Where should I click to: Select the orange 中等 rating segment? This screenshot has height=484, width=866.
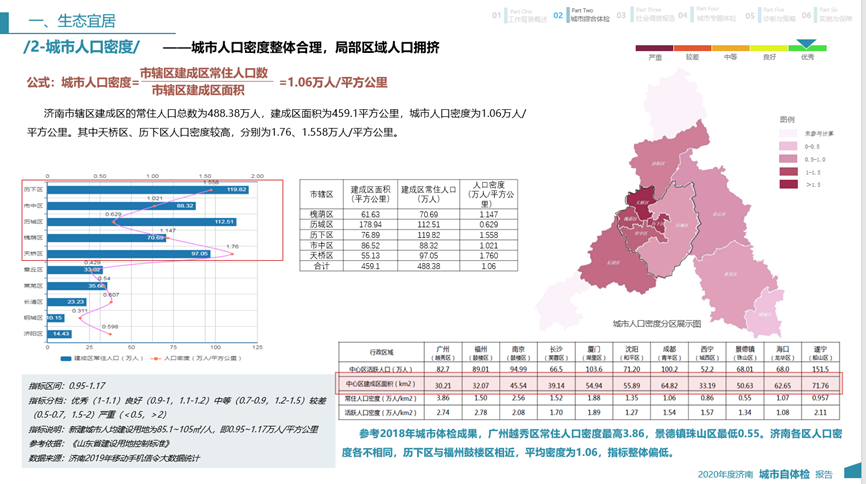click(x=730, y=49)
